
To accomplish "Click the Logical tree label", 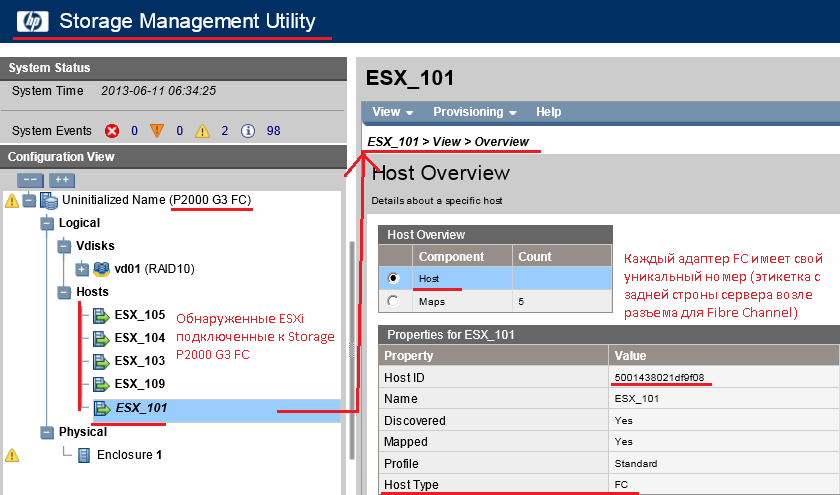I will click(x=79, y=223).
